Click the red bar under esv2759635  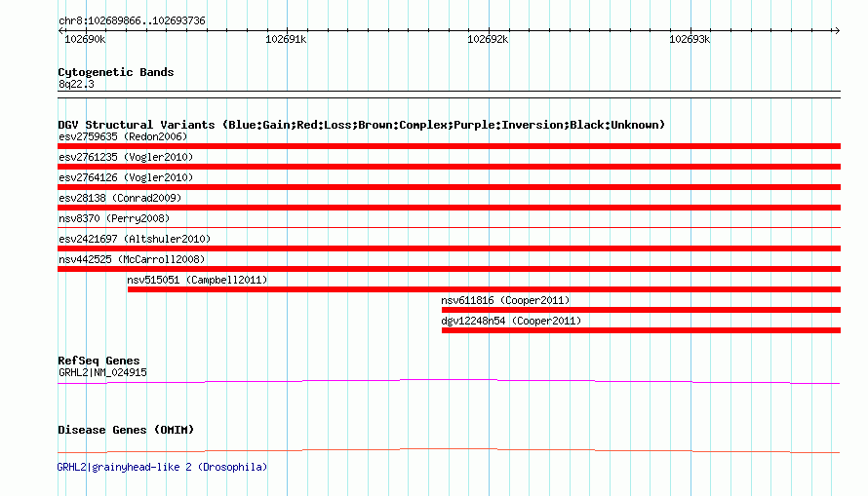[449, 146]
